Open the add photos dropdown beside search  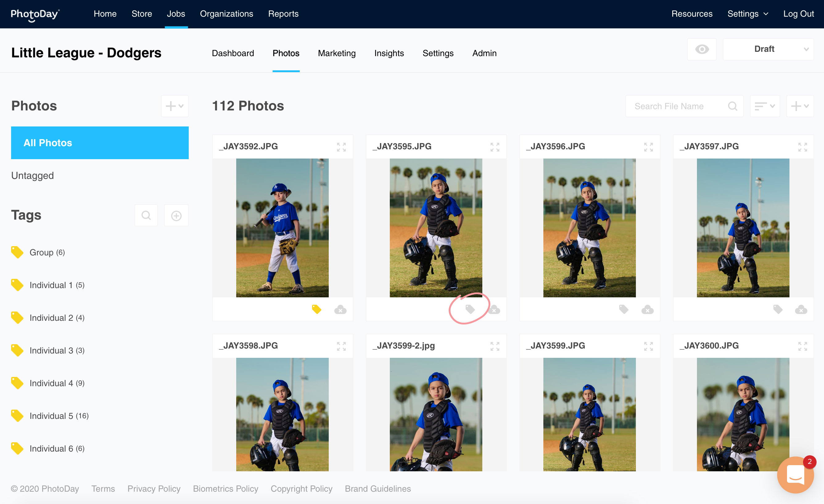(x=800, y=106)
